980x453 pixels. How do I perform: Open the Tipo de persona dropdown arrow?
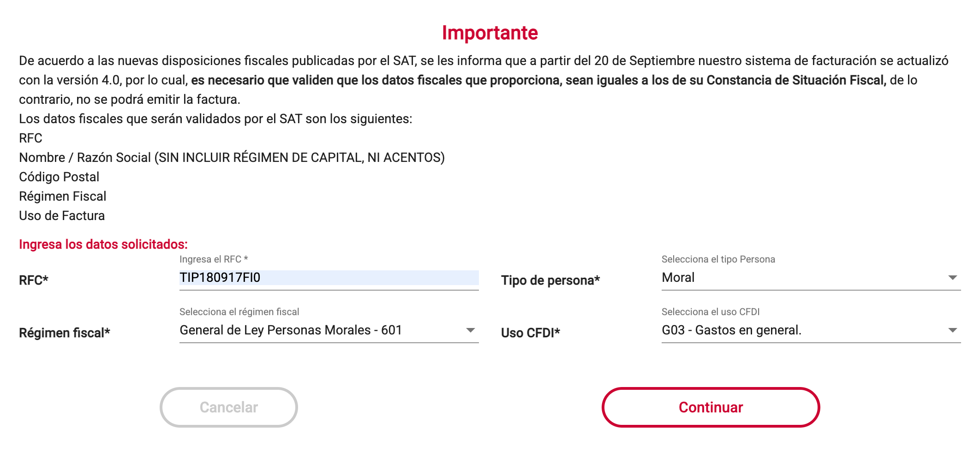(x=952, y=277)
